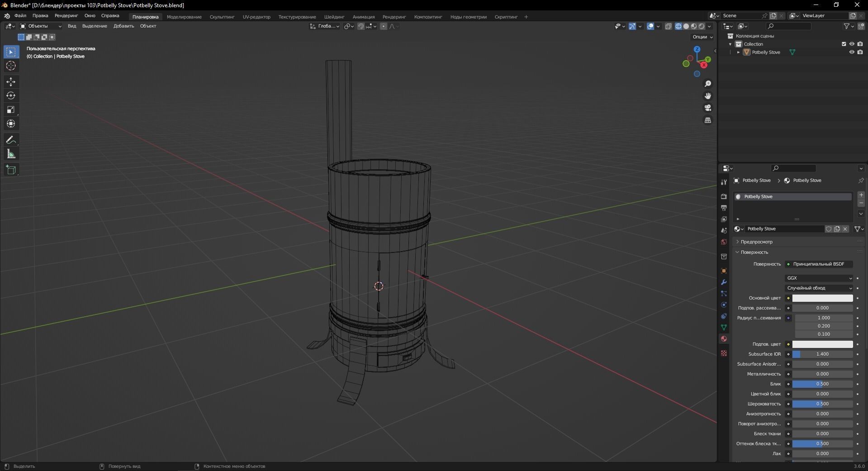868x471 pixels.
Task: Toggle viewport overlays button
Action: (650, 26)
